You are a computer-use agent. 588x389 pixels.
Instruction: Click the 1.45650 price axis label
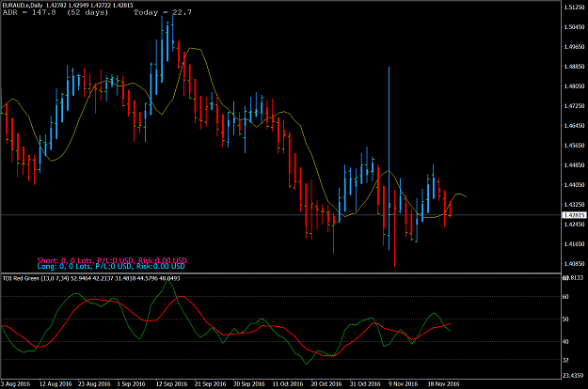pos(574,146)
